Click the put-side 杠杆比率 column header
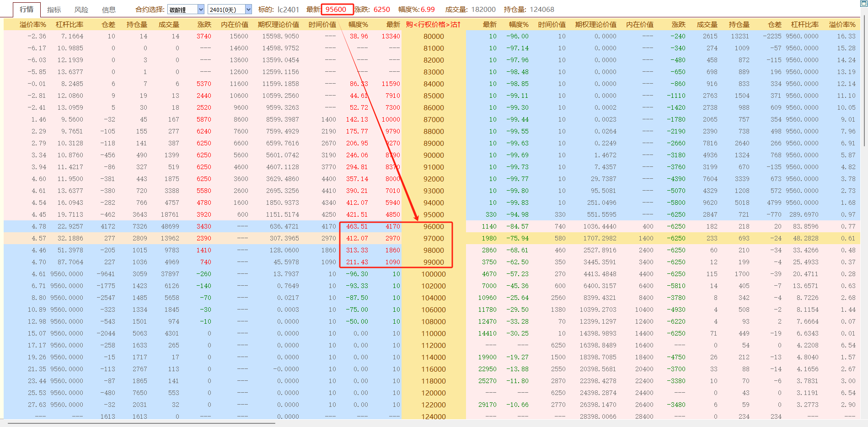Screen dimensions: 868x427 (805, 24)
